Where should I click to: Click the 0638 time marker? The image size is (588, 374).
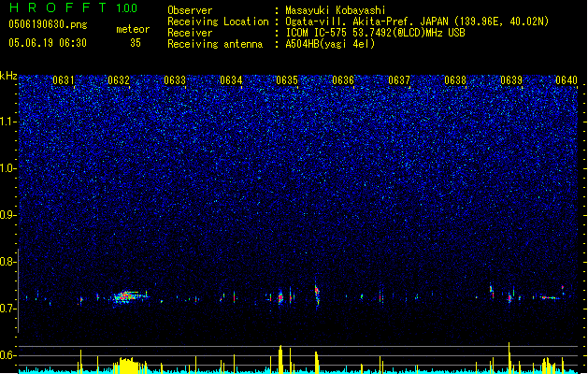(455, 80)
